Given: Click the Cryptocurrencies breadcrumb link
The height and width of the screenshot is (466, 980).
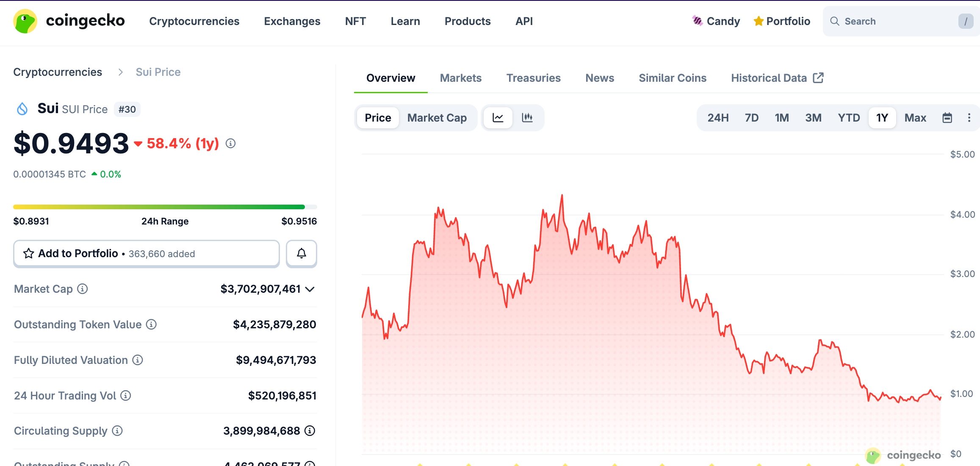Looking at the screenshot, I should [x=58, y=72].
